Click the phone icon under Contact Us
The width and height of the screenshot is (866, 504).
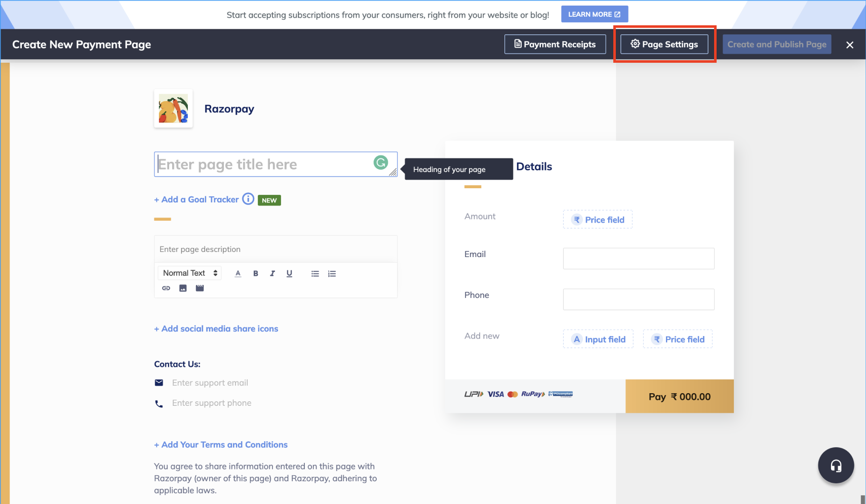159,404
